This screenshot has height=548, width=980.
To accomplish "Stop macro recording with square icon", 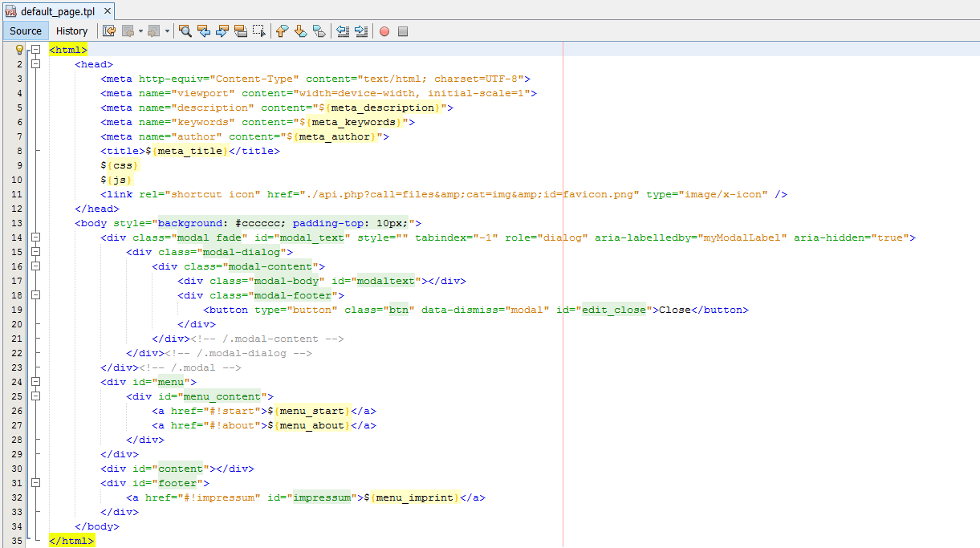I will pos(403,31).
